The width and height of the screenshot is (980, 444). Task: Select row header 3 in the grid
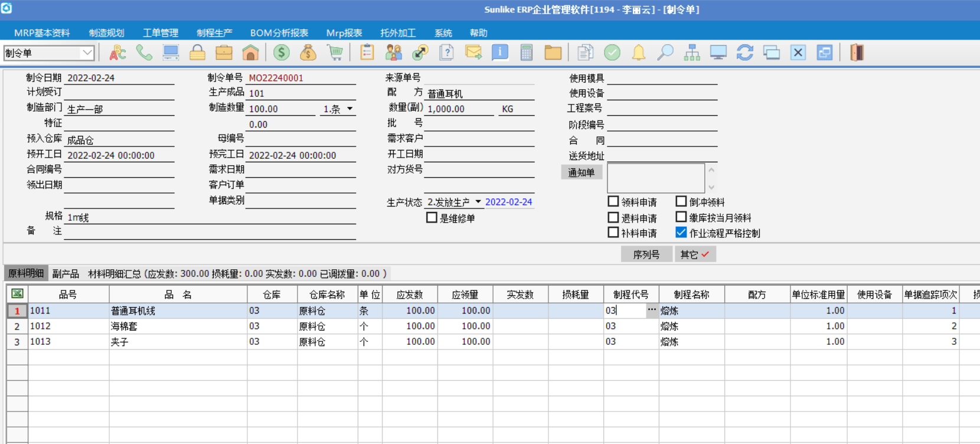[17, 342]
